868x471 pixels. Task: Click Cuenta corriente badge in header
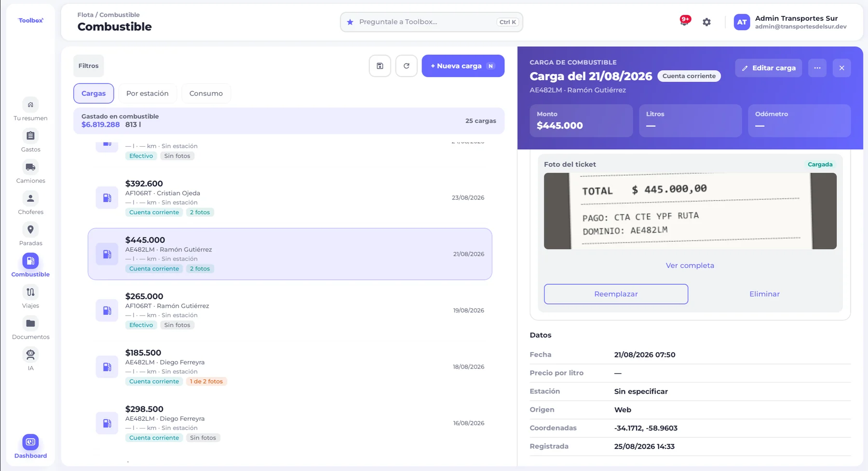tap(689, 76)
